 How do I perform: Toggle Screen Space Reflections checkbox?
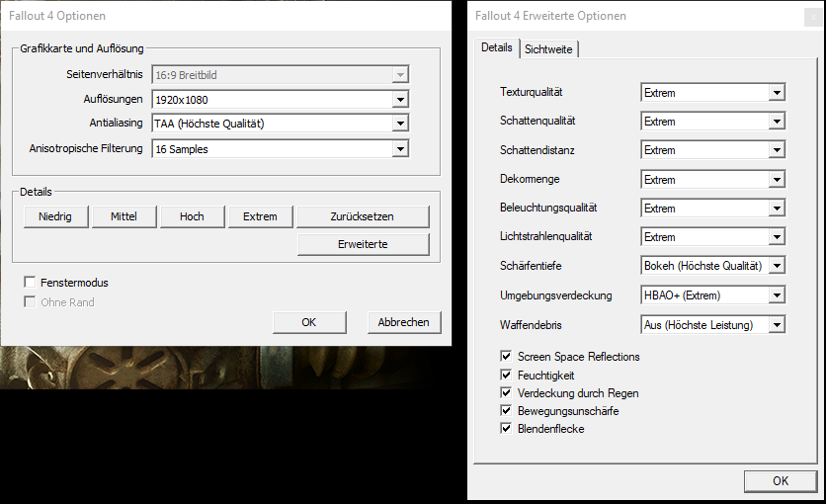(506, 357)
